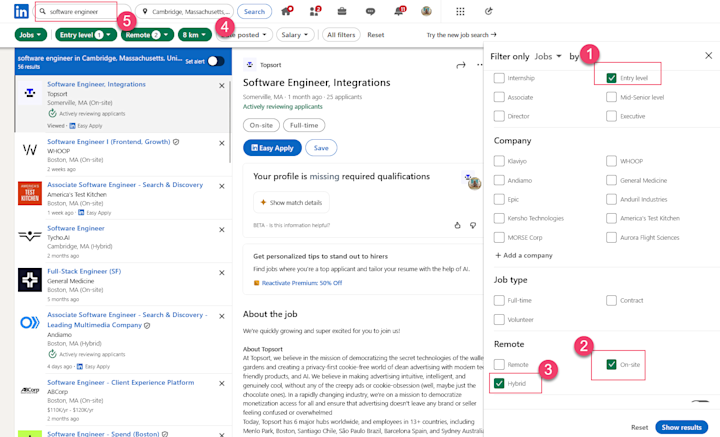Open Try the new job search link
Image resolution: width=720 pixels, height=437 pixels.
tap(461, 35)
